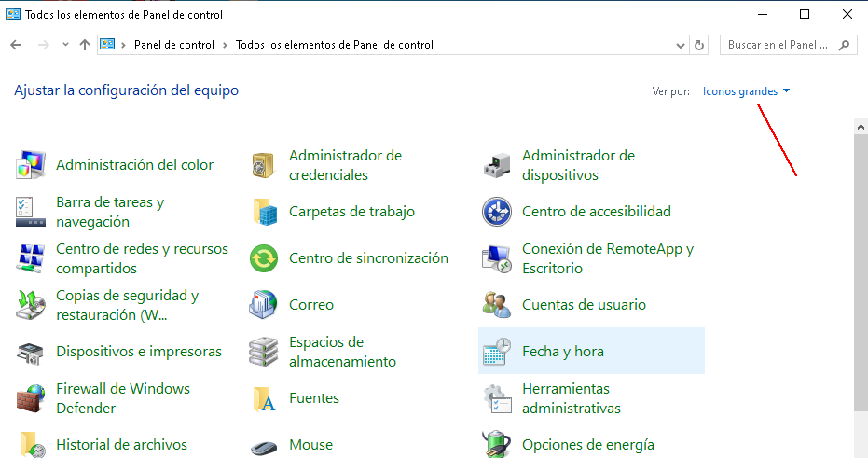Screen dimensions: 868x458
Task: Click Todos los elementos de Panel breadcrumb
Action: coord(335,45)
